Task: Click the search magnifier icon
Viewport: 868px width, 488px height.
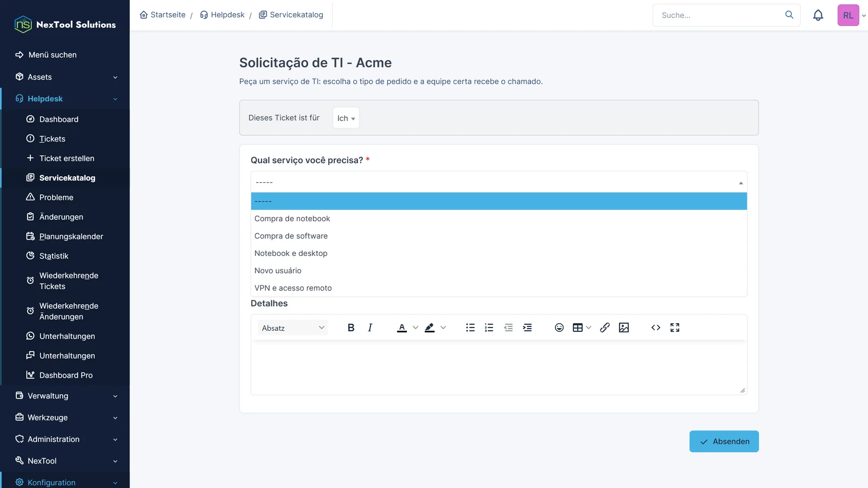Action: pyautogui.click(x=789, y=15)
